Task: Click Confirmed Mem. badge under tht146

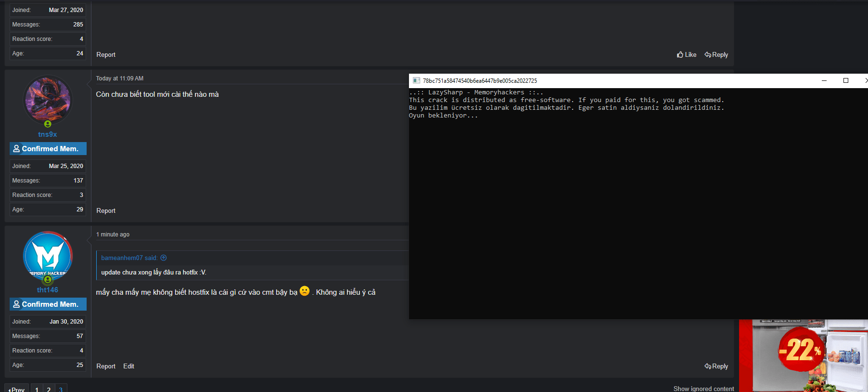Action: [x=48, y=304]
